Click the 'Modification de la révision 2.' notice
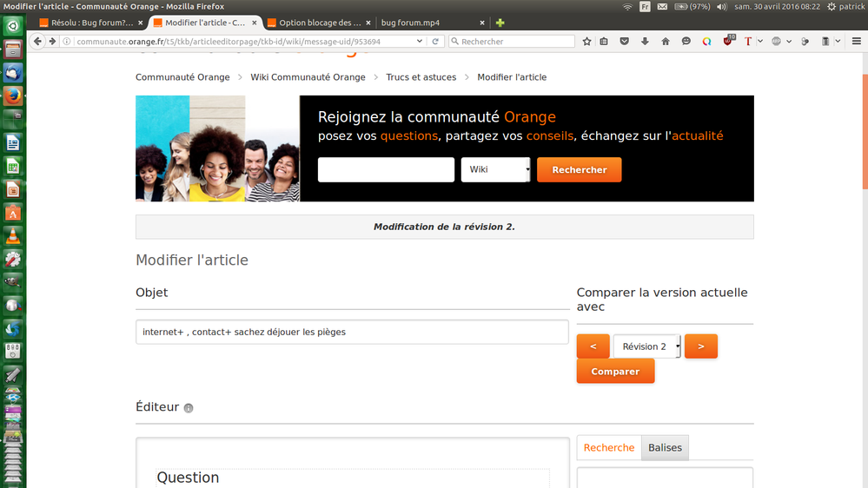868x488 pixels. tap(445, 227)
